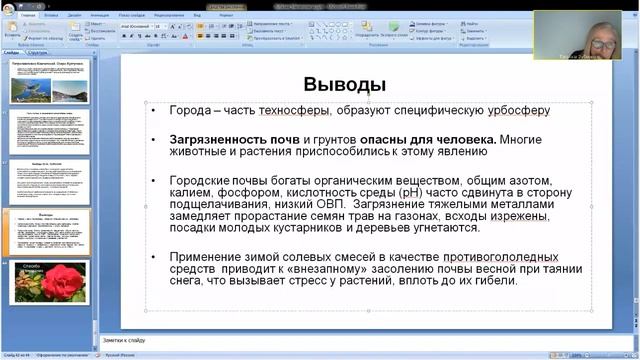Click the notes field Заметки к слайду
The image size is (640, 360).
[x=366, y=341]
